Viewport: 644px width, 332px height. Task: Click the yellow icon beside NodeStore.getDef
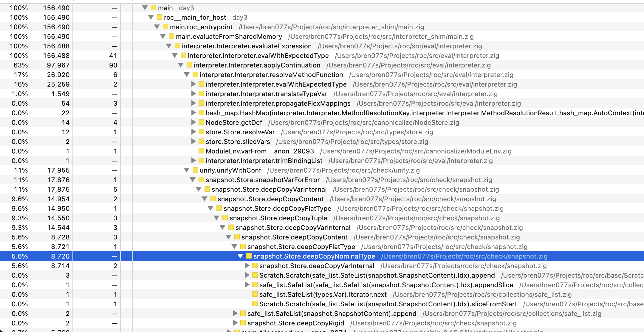(x=201, y=122)
